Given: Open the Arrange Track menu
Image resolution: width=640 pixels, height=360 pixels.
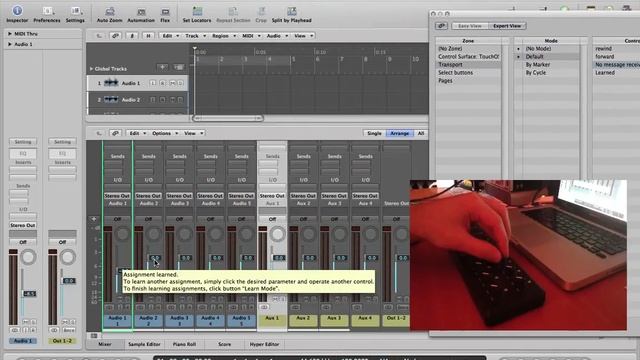Looking at the screenshot, I should 195,36.
